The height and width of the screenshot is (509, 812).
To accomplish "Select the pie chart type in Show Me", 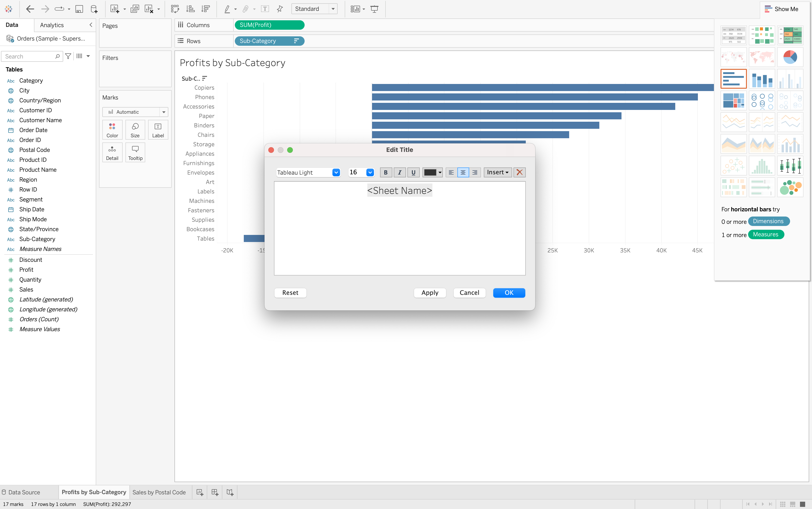I will (x=790, y=57).
